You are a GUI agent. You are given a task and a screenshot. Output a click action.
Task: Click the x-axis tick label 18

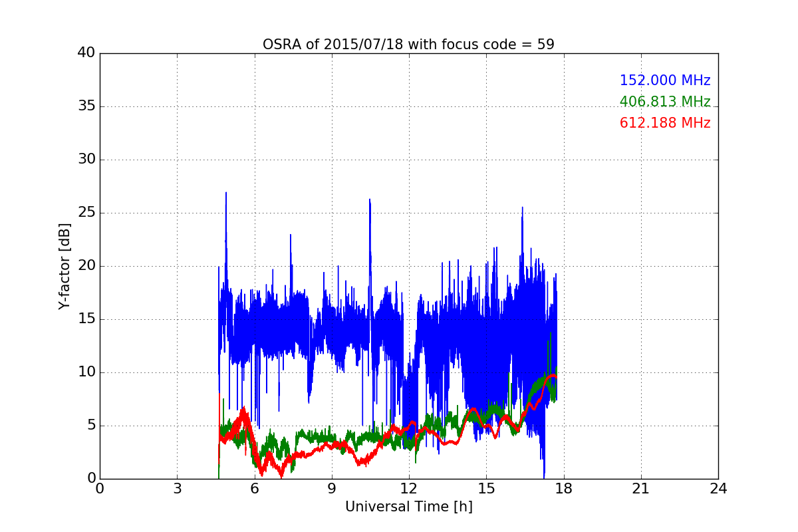[x=563, y=489]
